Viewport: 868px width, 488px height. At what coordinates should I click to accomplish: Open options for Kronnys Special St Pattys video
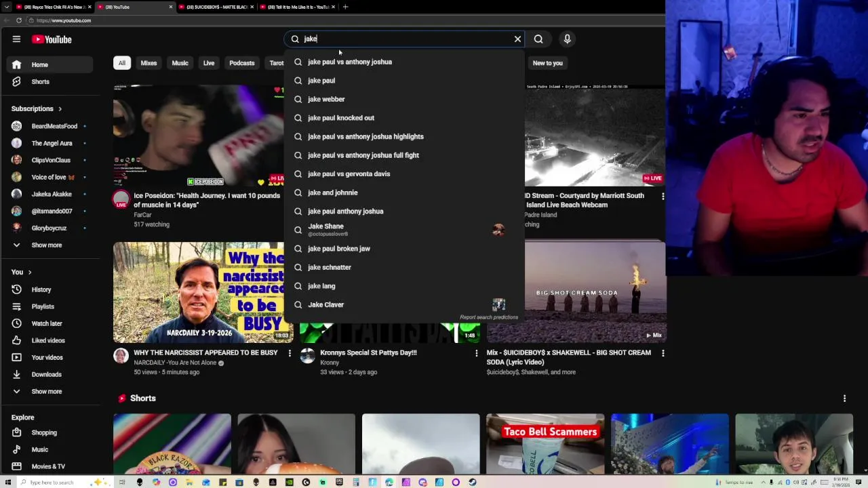[x=476, y=353]
